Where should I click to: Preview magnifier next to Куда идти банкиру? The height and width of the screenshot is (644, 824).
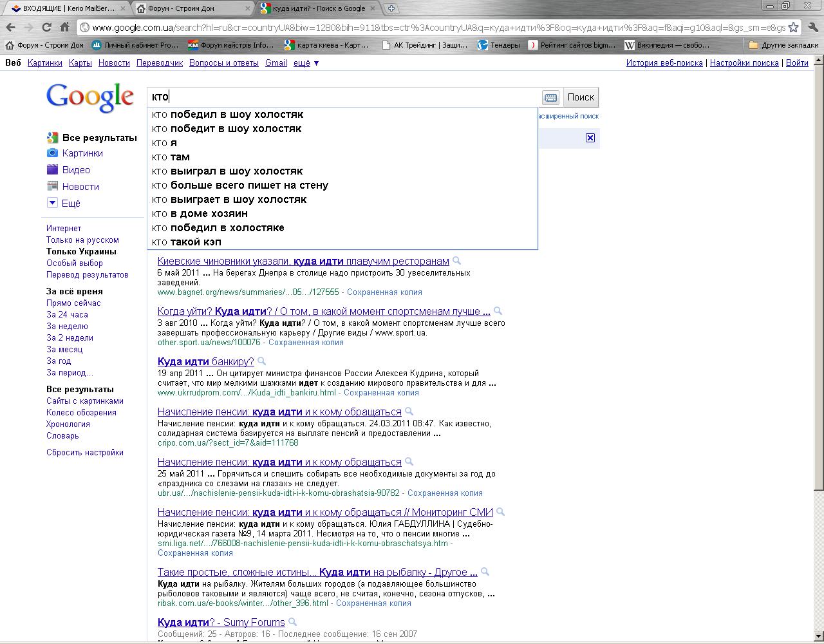262,361
